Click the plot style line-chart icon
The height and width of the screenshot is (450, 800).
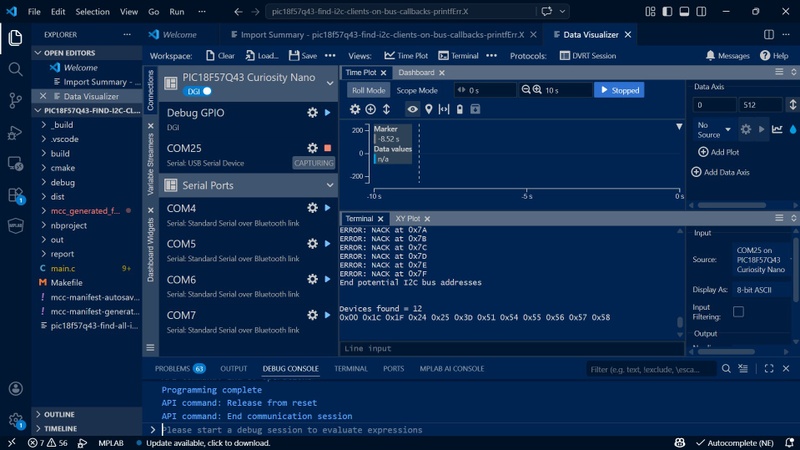777,130
